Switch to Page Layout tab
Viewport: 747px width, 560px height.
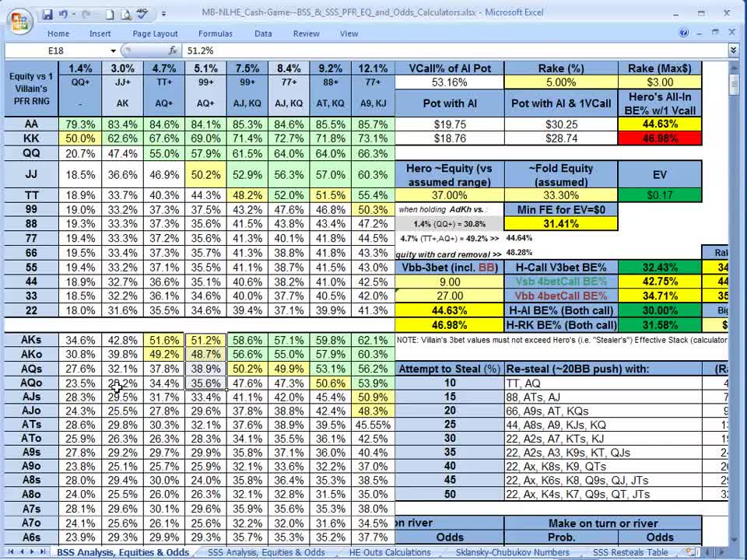tap(155, 33)
